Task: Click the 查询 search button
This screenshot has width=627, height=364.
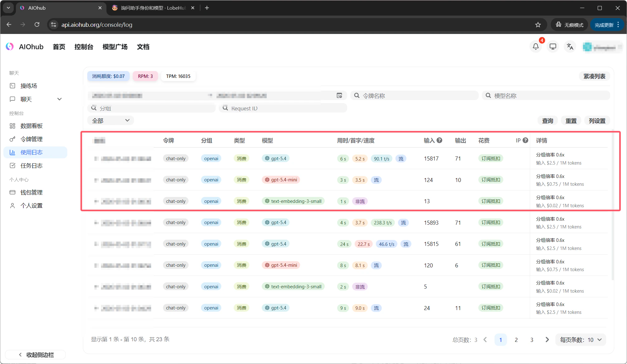Action: coord(548,121)
